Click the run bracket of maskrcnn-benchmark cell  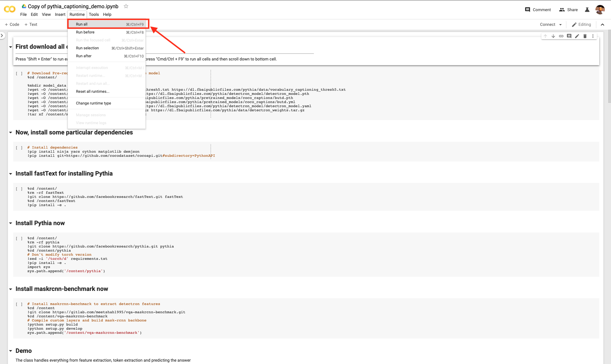coord(19,304)
